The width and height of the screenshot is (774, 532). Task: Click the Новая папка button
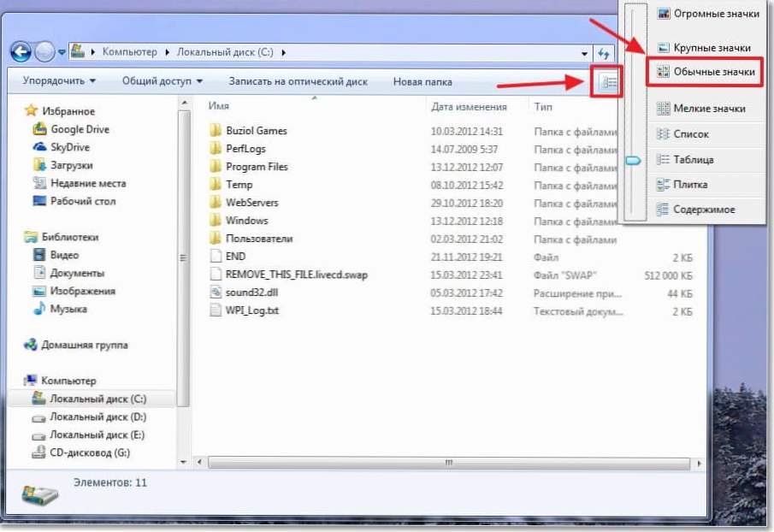tap(422, 81)
